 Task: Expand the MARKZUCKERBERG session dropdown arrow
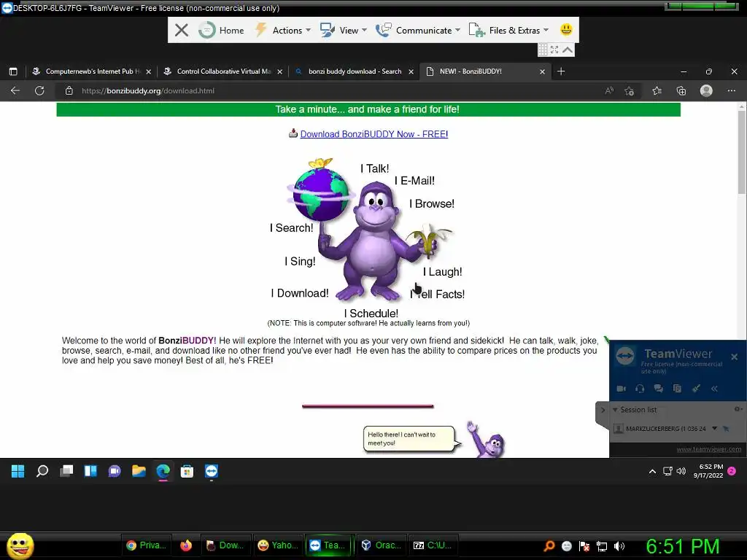pos(714,428)
